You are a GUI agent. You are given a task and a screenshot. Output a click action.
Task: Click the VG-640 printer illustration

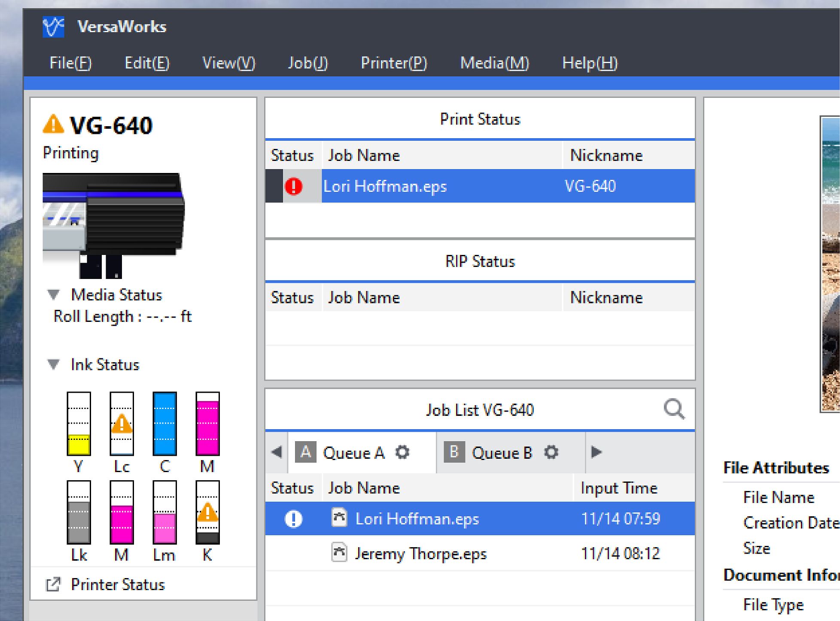click(x=113, y=225)
